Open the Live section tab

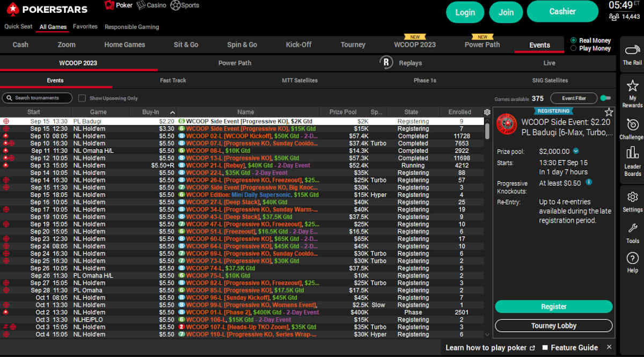(549, 63)
